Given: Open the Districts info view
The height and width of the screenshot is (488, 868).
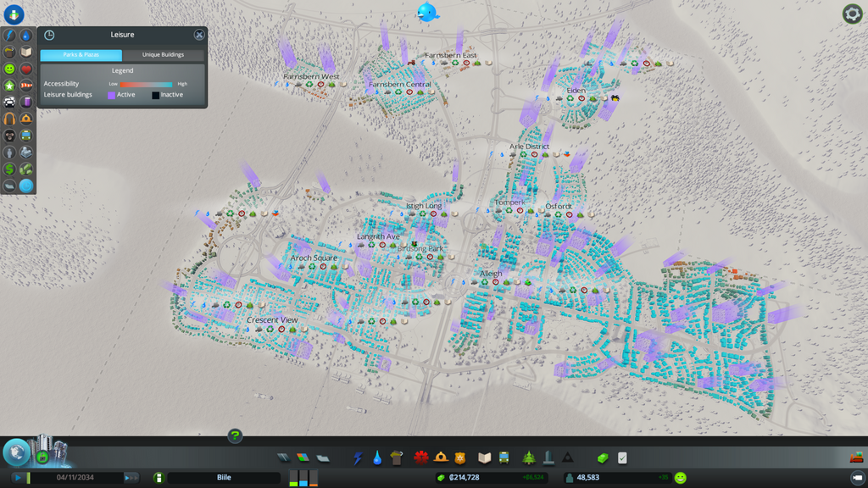Looking at the screenshot, I should click(9, 186).
